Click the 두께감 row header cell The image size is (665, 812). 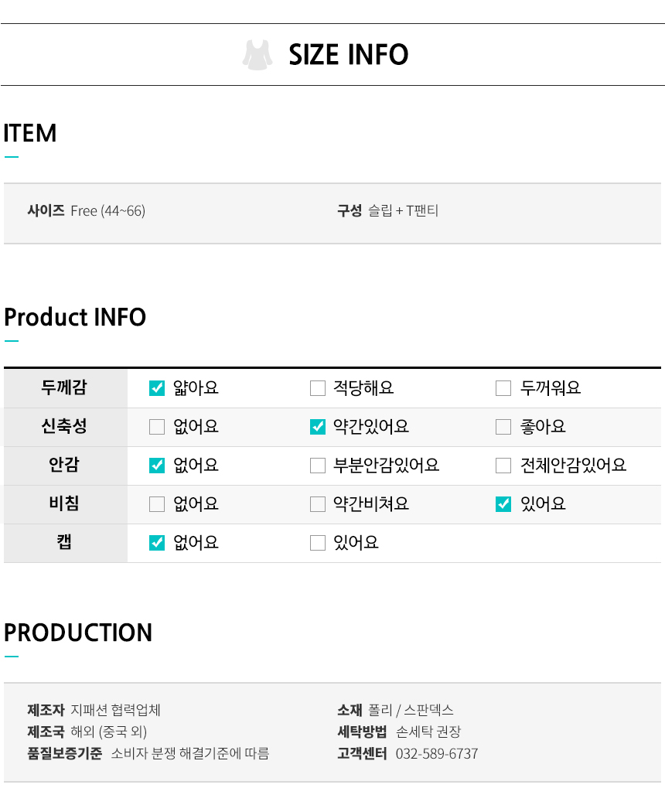65,388
